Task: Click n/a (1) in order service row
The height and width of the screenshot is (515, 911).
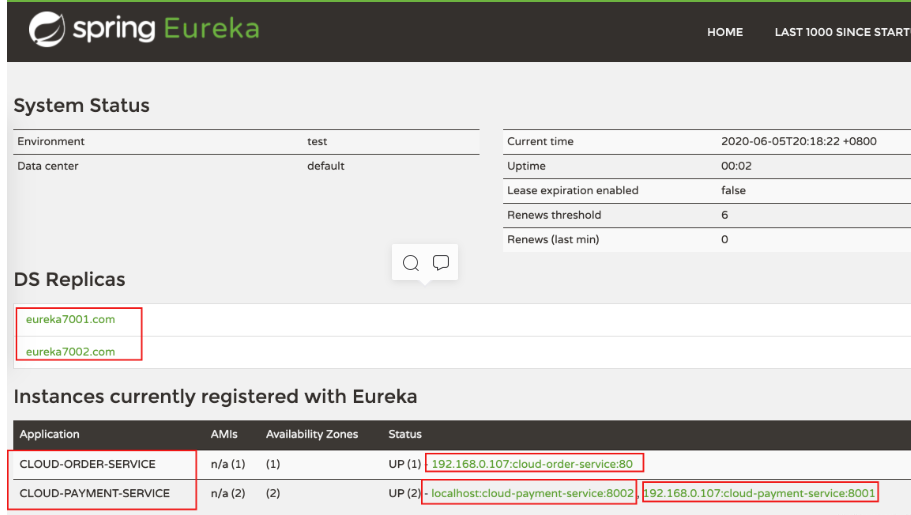Action: click(228, 464)
